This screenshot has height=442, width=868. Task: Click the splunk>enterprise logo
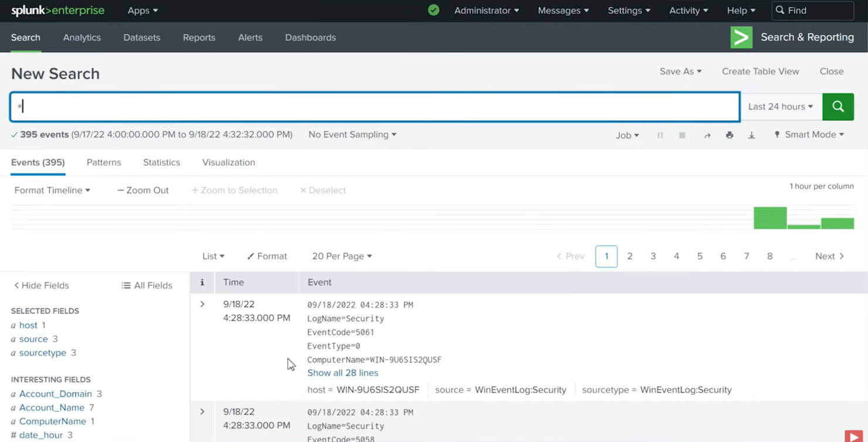point(57,11)
